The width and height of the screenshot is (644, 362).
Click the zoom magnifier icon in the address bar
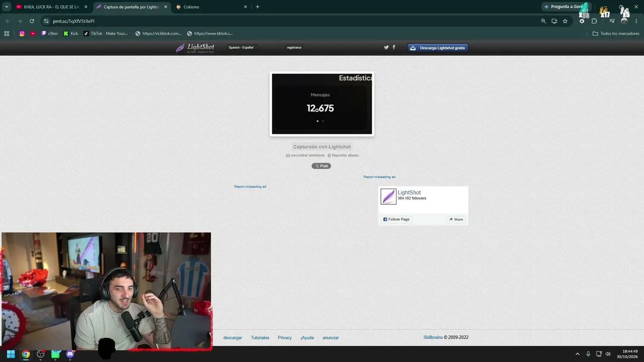[543, 21]
